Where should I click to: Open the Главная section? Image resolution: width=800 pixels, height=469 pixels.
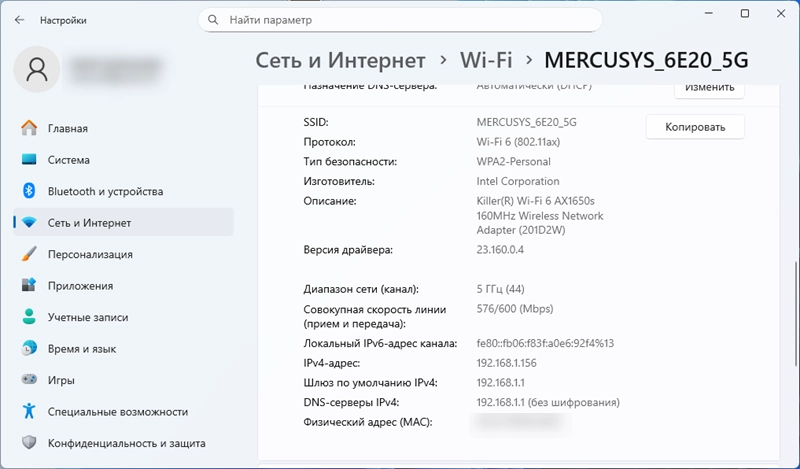point(123,128)
